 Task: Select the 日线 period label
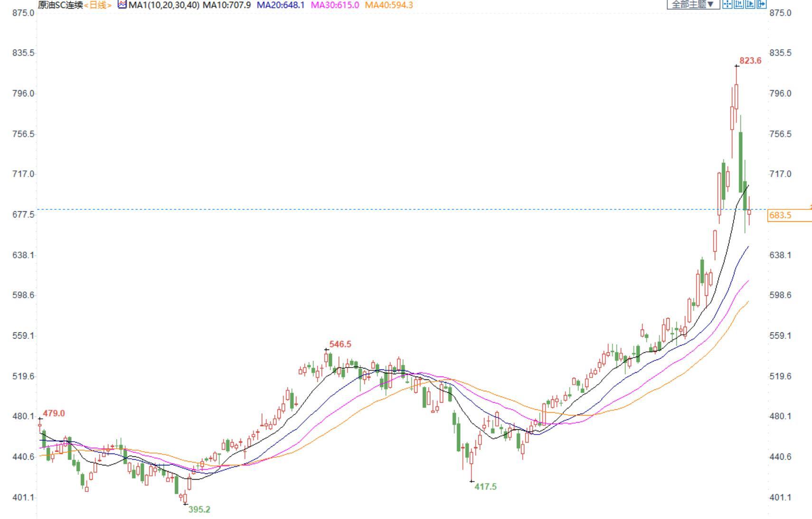tap(98, 5)
